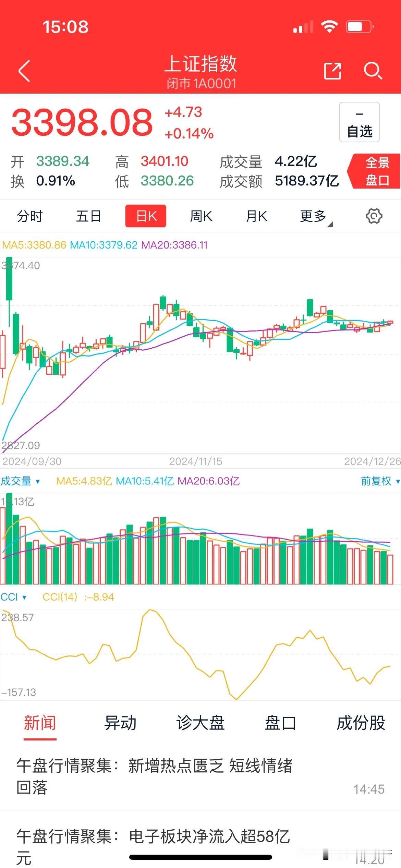Open the 成交量 indicator dropdown
Image resolution: width=401 pixels, height=868 pixels.
(20, 481)
